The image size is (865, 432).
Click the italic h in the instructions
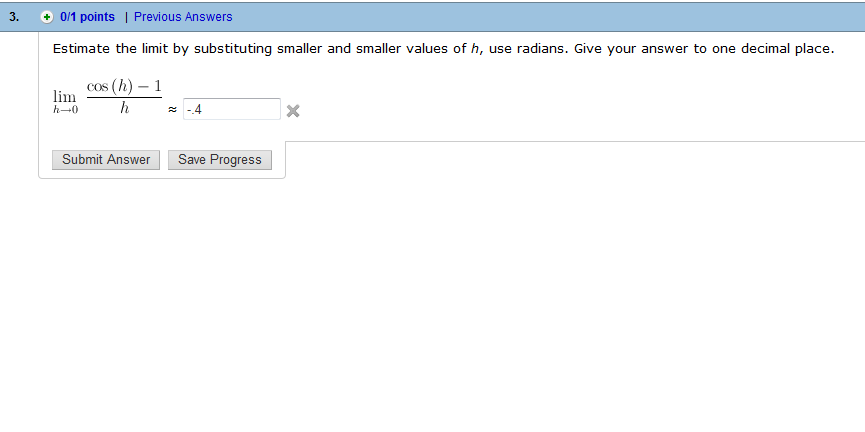[x=474, y=49]
